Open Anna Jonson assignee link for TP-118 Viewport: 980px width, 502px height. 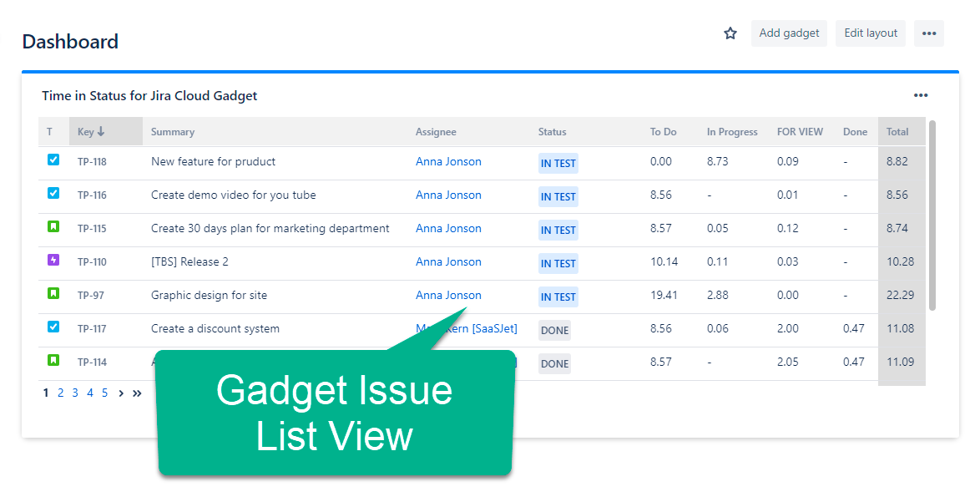(448, 162)
